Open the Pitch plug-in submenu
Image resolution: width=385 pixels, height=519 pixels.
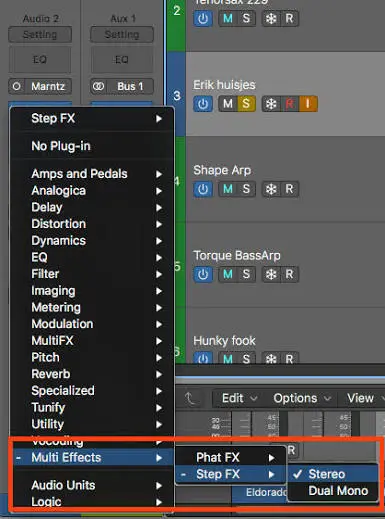pos(92,357)
